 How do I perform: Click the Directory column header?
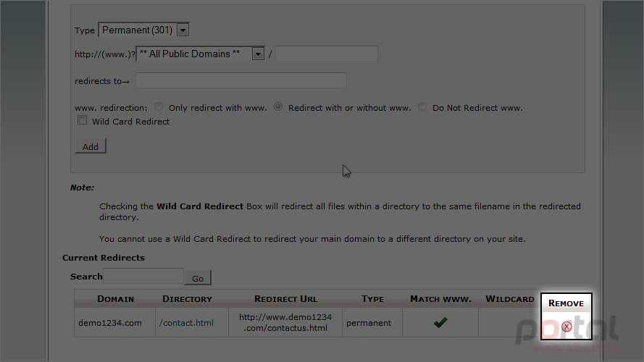(188, 299)
